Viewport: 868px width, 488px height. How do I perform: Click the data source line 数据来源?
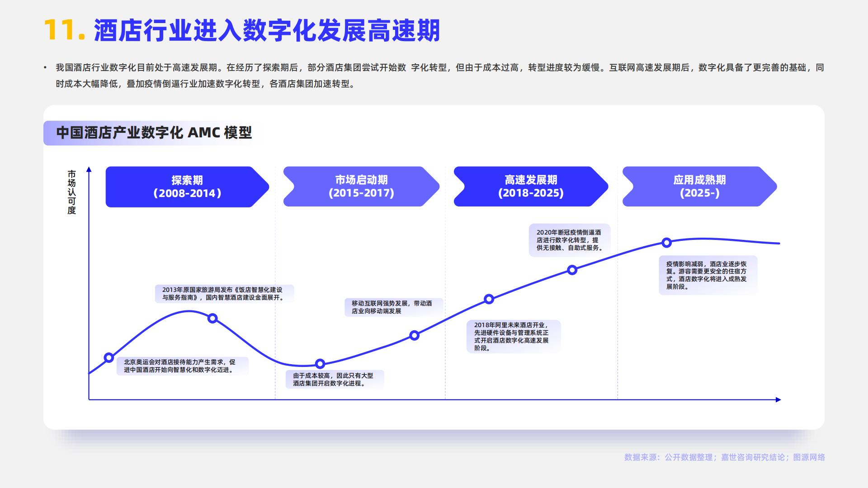click(725, 457)
